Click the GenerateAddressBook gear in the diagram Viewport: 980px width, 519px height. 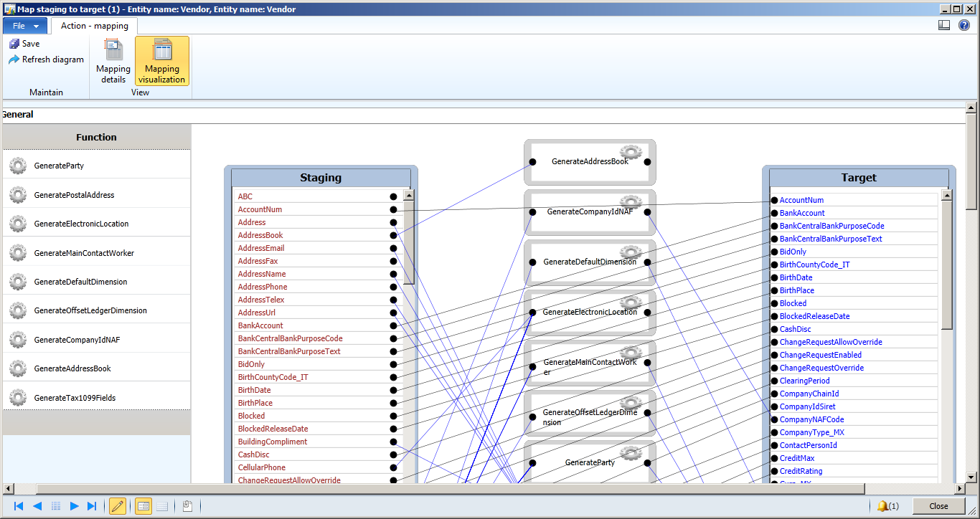630,153
